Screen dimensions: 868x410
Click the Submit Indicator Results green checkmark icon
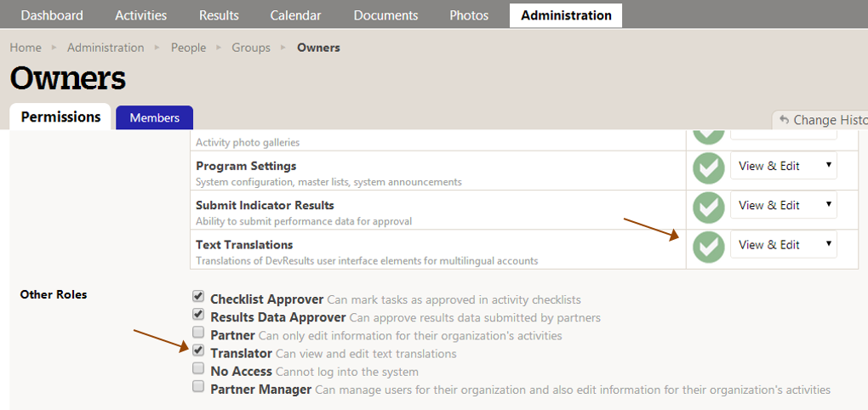pyautogui.click(x=708, y=207)
